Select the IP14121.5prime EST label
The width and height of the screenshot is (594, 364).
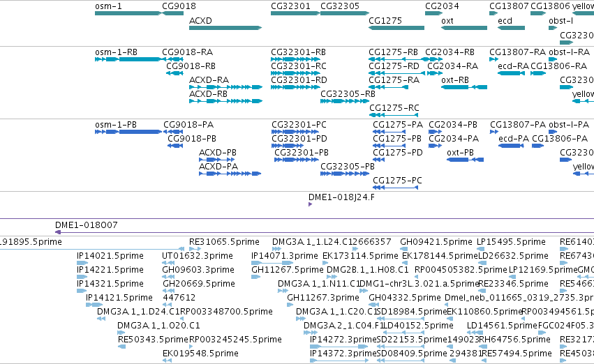pyautogui.click(x=119, y=298)
